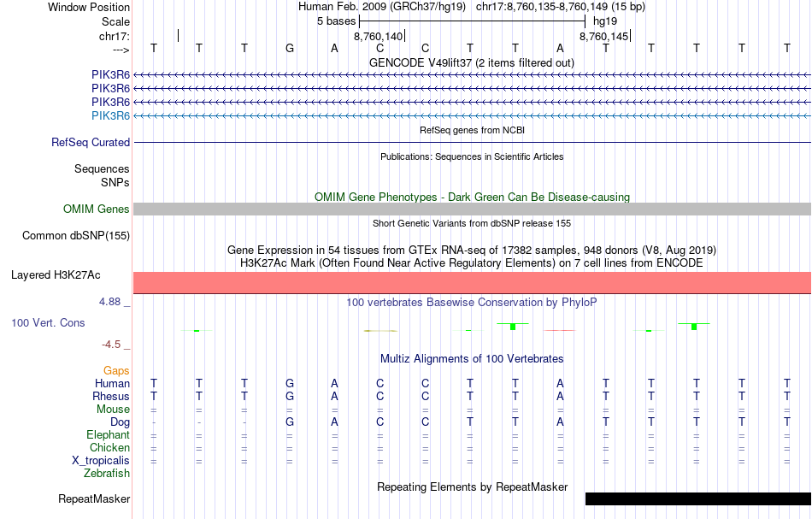Click the Common dbSNP(155) track label
The image size is (812, 519).
tap(75, 235)
